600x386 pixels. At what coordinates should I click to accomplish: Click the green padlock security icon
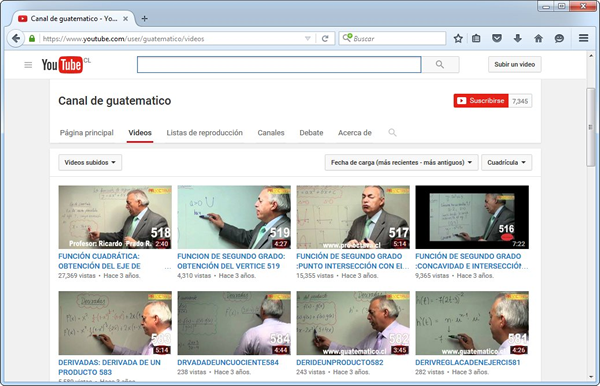coord(32,39)
